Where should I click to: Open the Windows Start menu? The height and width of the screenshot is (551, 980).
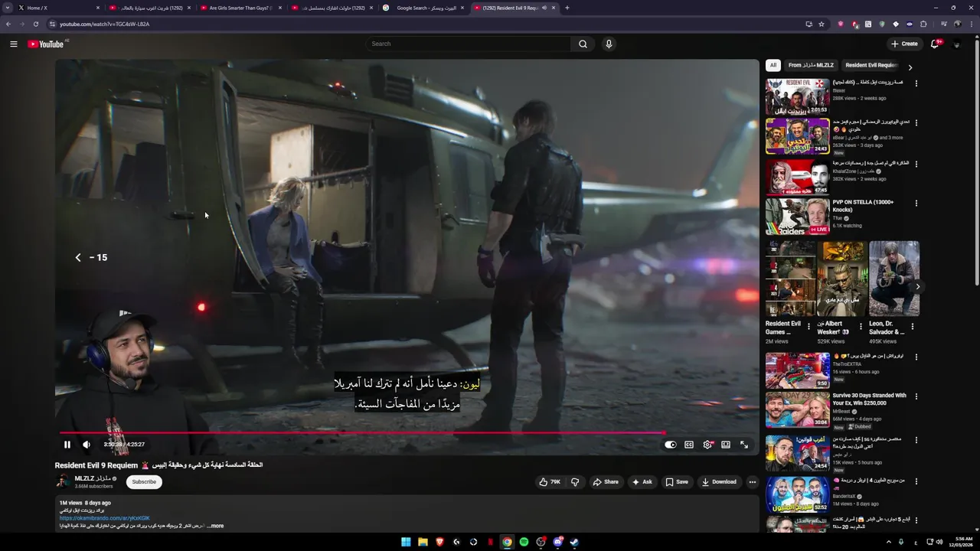pos(406,542)
